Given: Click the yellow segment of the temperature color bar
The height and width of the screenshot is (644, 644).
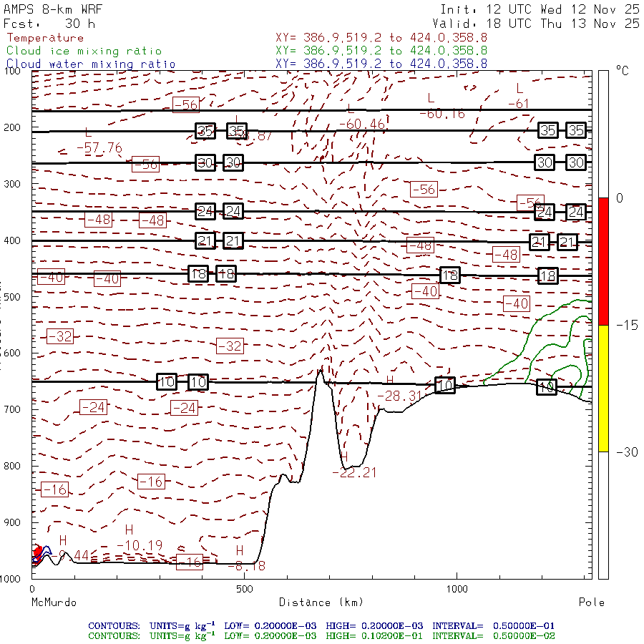Looking at the screenshot, I should (603, 389).
